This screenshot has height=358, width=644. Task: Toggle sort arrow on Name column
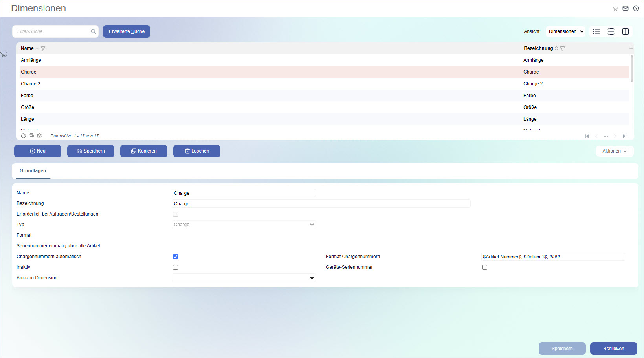37,48
